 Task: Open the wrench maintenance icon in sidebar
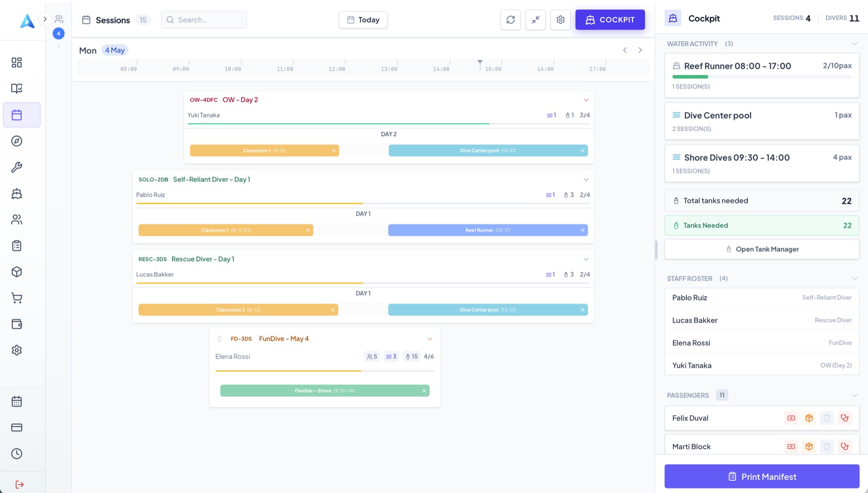(x=17, y=167)
